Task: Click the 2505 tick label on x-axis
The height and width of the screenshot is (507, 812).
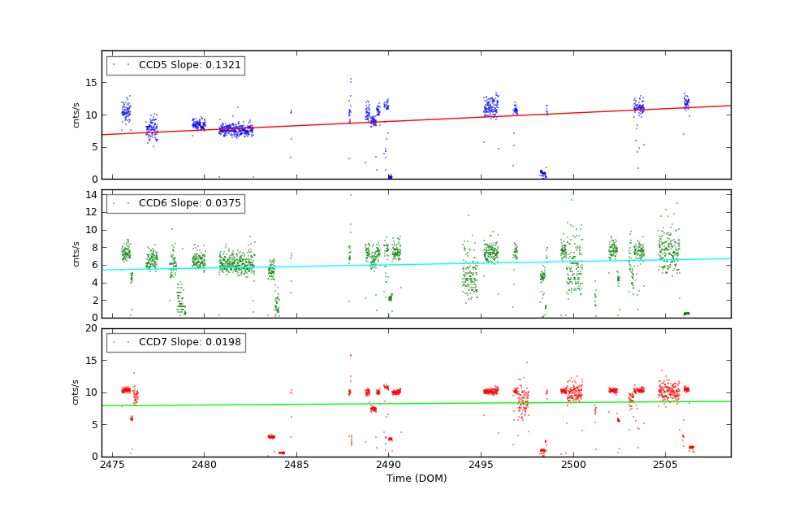Action: [x=665, y=465]
